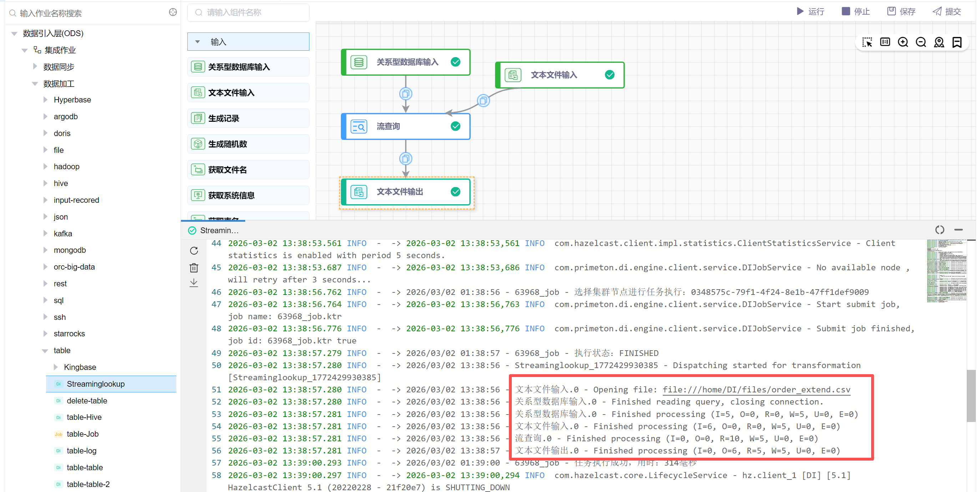Select the Streamin... log tab

tap(218, 231)
